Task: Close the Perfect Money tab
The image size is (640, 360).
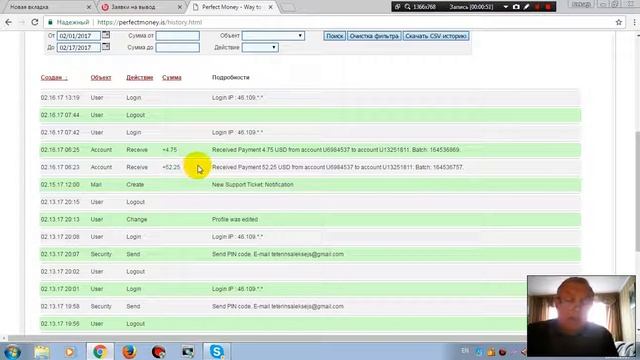Action: (x=270, y=7)
